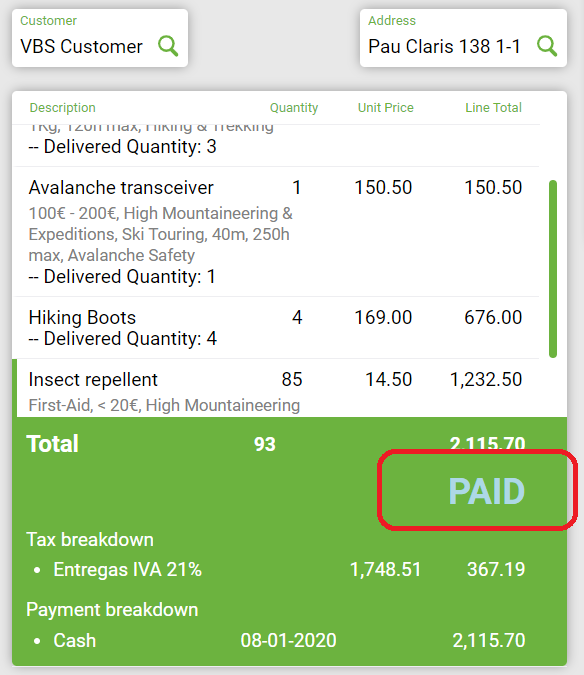Click the green vertical scrollbar
584x675 pixels.
553,269
